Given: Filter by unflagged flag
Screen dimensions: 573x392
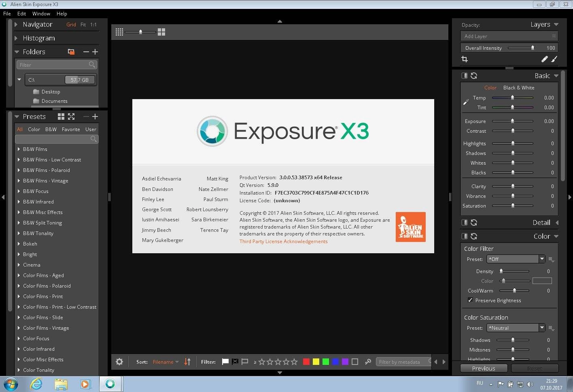Looking at the screenshot, I should click(245, 362).
